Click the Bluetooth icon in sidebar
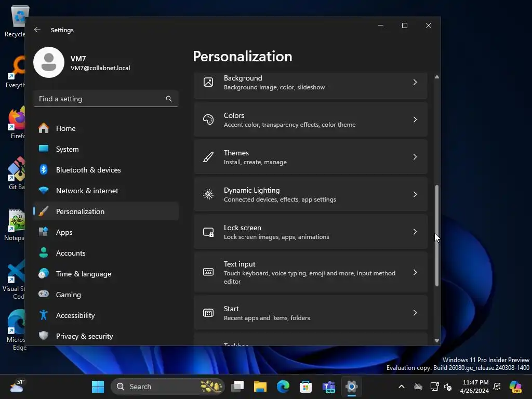The image size is (532, 399). click(44, 169)
